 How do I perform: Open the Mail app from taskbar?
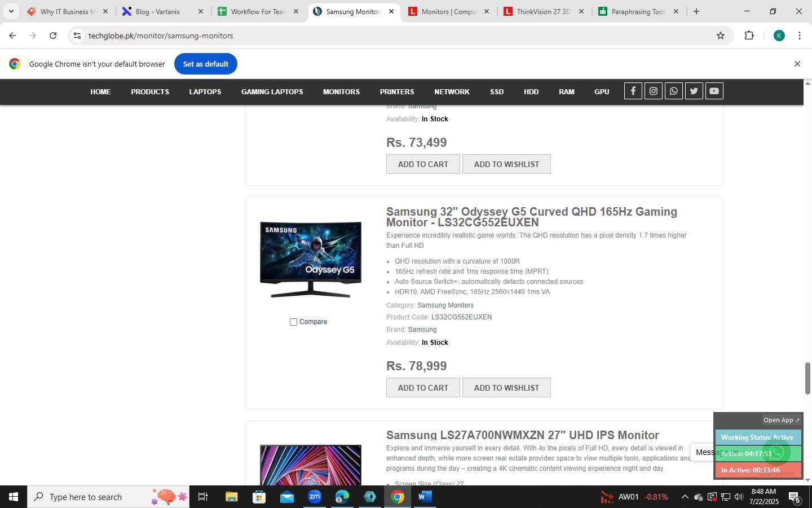point(286,497)
